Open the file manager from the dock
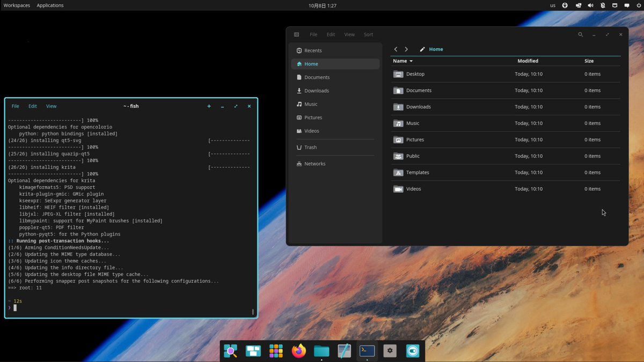Screen dimensions: 644x362 pos(321,351)
